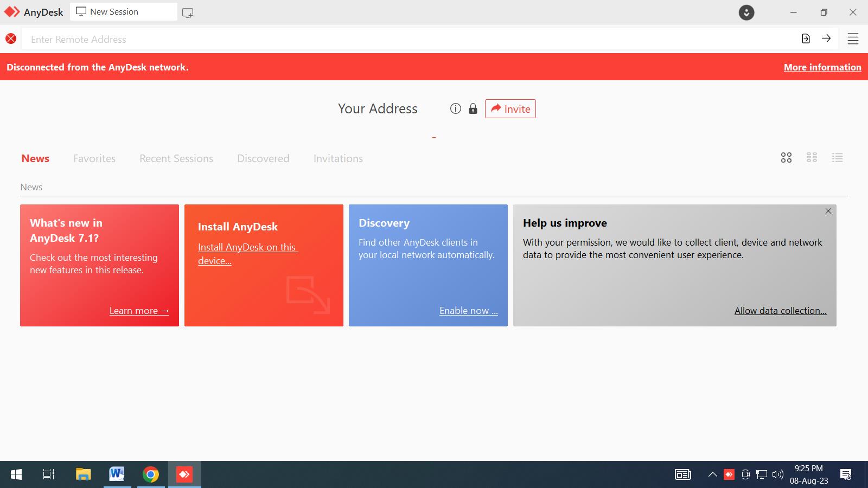
Task: Dismiss the Help us improve card
Action: tap(828, 211)
